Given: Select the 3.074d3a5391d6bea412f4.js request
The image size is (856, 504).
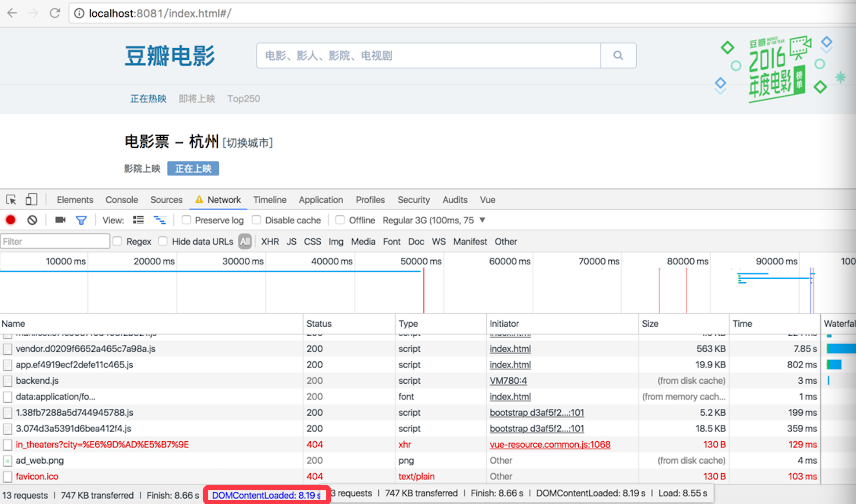Looking at the screenshot, I should (410, 428).
